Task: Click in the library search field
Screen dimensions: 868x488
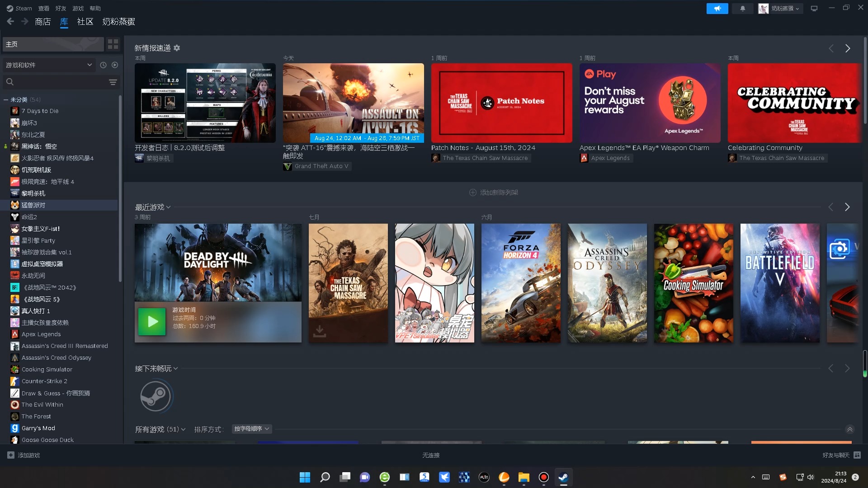Action: coord(61,82)
